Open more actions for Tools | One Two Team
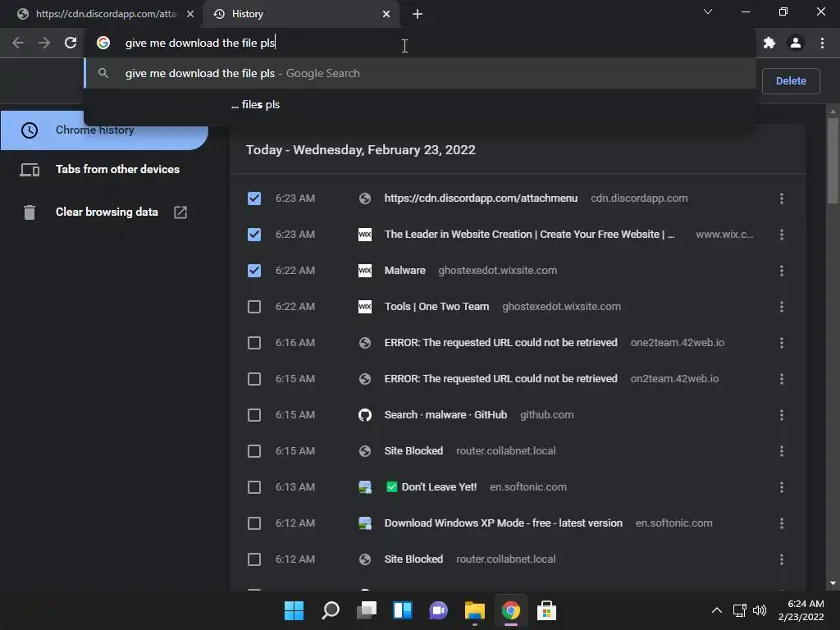The height and width of the screenshot is (630, 840). pos(782,307)
